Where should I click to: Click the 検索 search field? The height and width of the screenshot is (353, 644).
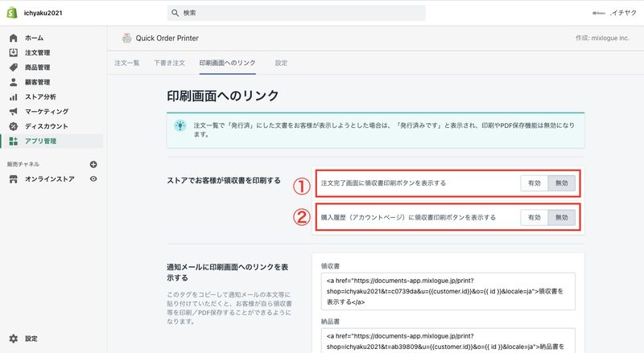click(x=296, y=13)
